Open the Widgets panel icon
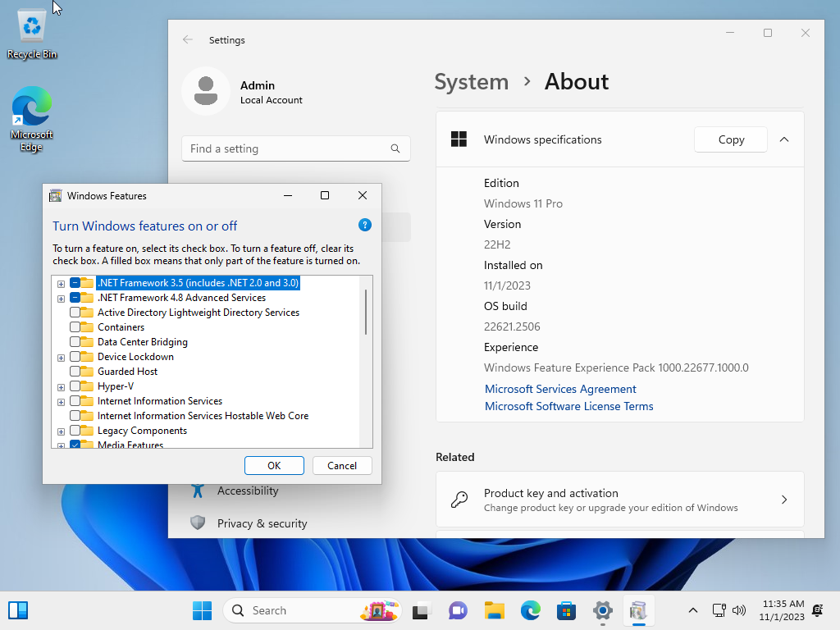Image resolution: width=840 pixels, height=630 pixels. coord(18,610)
